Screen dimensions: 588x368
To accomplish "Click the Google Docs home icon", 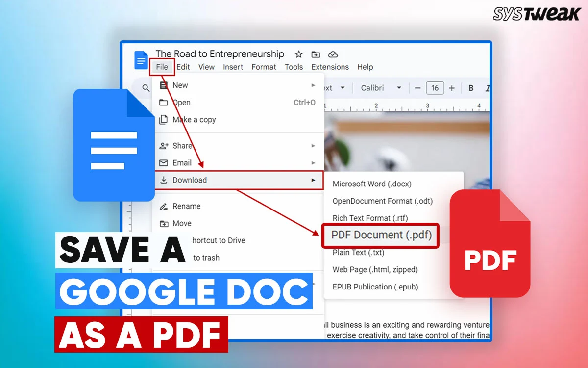I will 141,60.
